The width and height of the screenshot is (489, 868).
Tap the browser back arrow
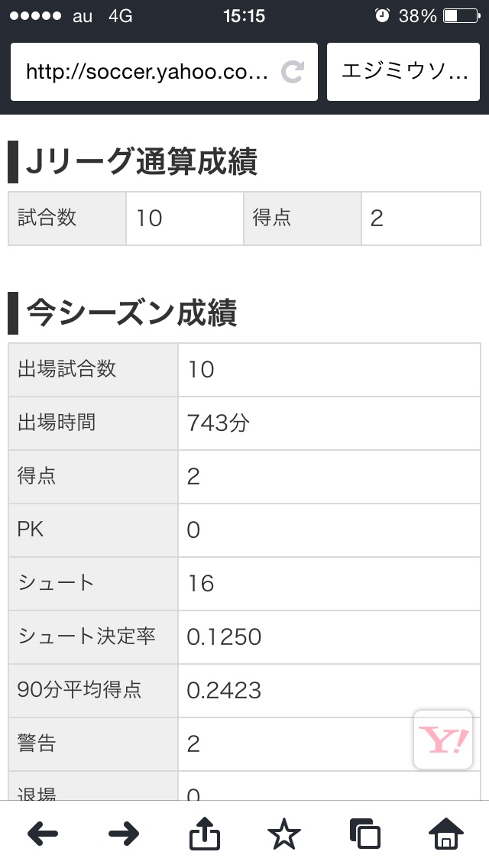tap(43, 834)
